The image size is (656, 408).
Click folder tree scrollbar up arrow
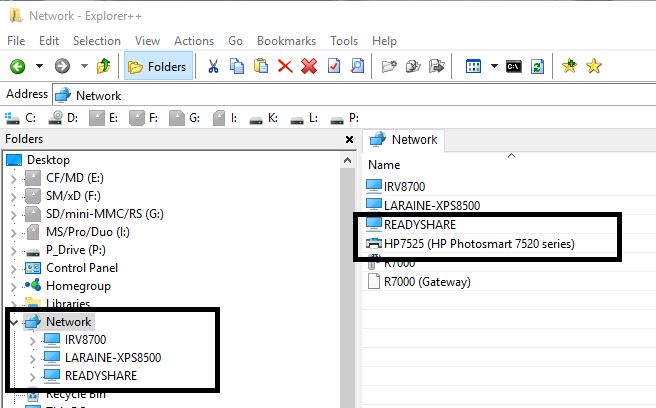coord(347,160)
